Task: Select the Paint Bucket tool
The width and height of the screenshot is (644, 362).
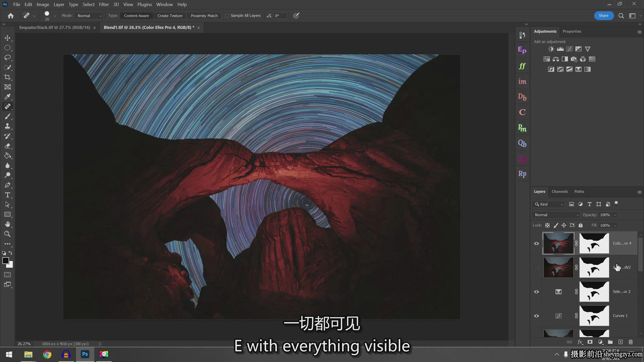Action: point(7,156)
